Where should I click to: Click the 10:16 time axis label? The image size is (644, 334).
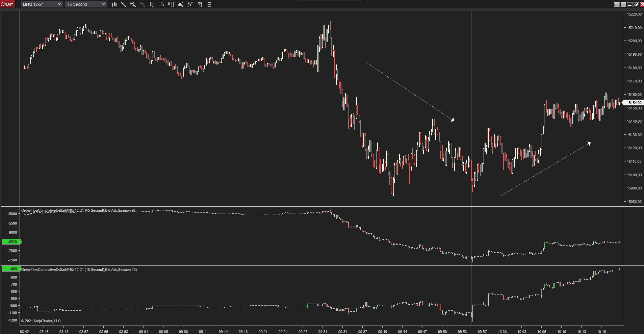[601, 332]
